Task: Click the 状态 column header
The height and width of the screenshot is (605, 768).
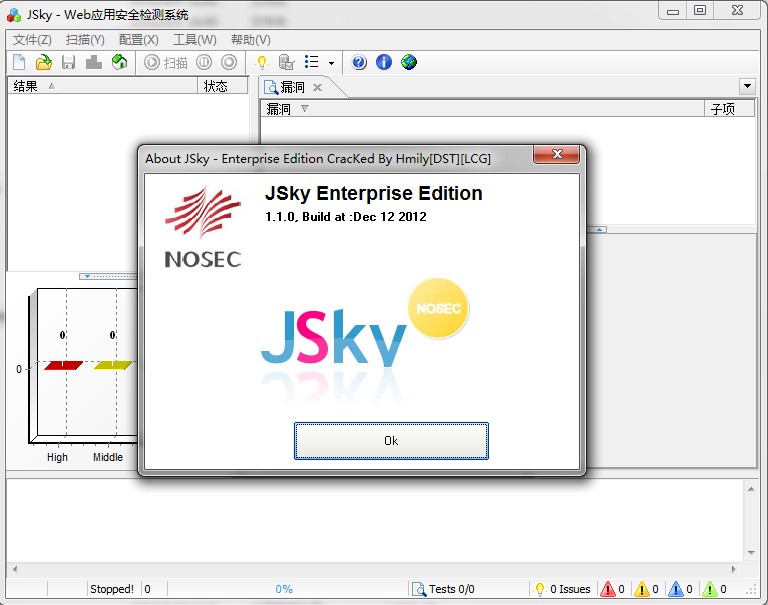Action: (x=223, y=86)
